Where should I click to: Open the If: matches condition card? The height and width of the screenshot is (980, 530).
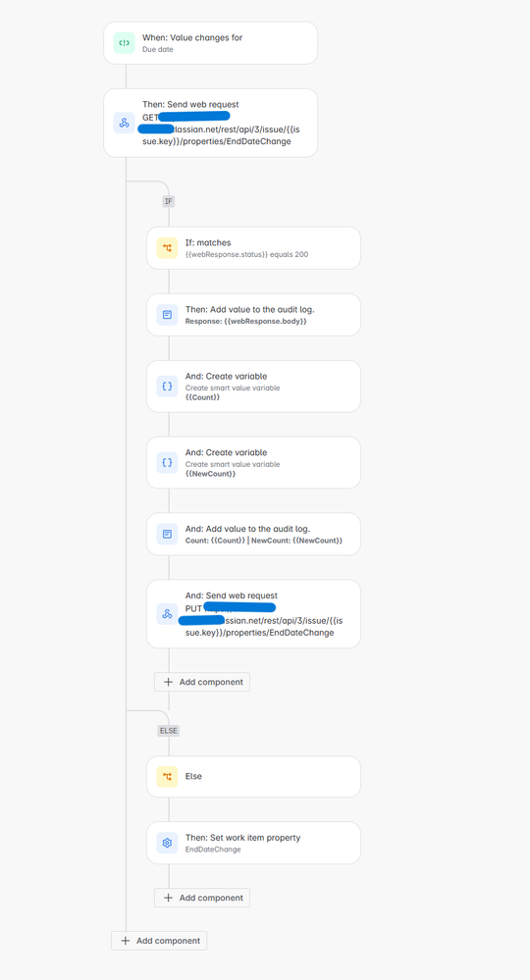point(254,248)
